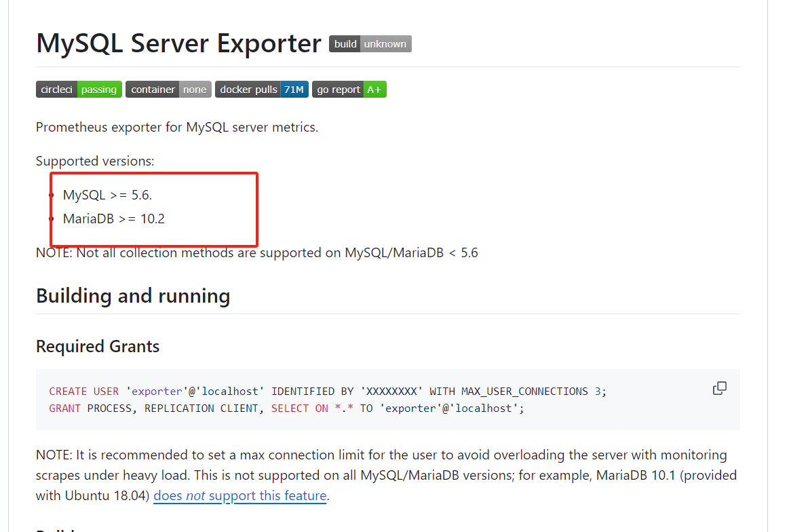Click the NOTE about collection methods line
This screenshot has height=532, width=810.
256,253
